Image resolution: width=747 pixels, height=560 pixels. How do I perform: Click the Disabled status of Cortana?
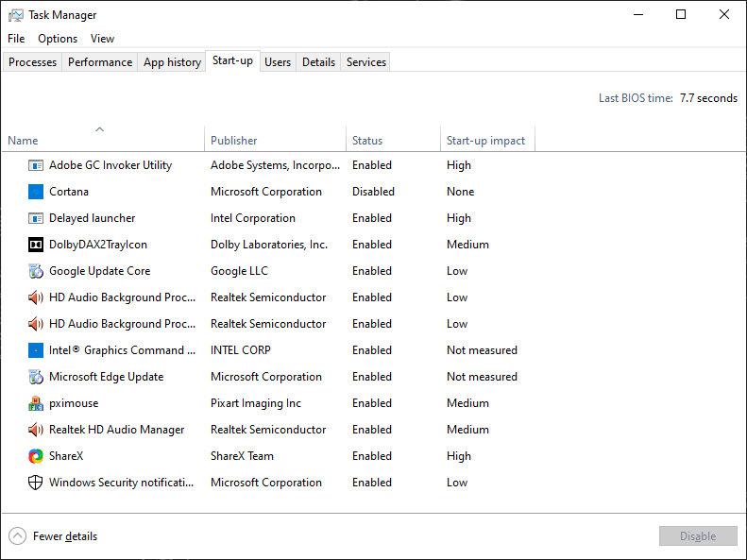[374, 192]
